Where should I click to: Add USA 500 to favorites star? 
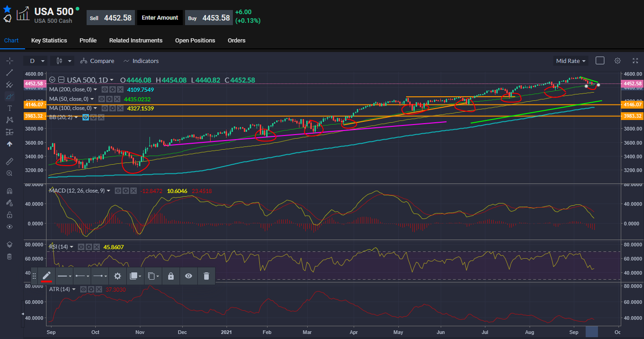pyautogui.click(x=7, y=9)
